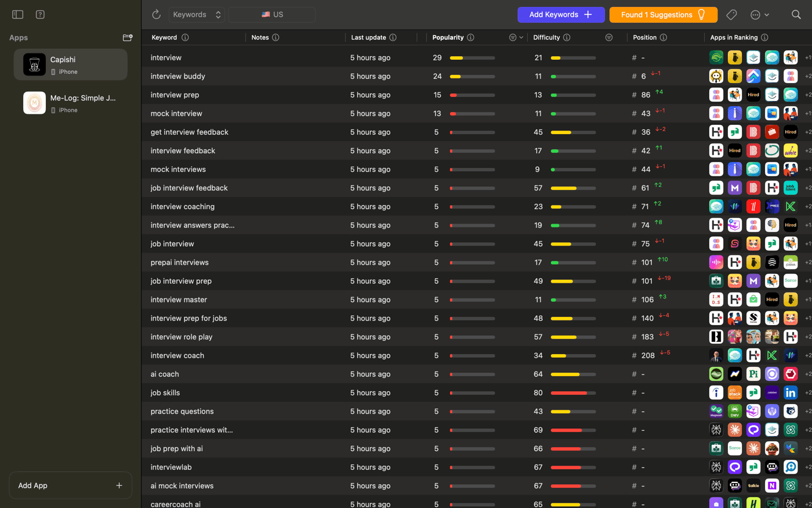This screenshot has height=508, width=812.
Task: Switch to the Me-Log app
Action: [70, 103]
